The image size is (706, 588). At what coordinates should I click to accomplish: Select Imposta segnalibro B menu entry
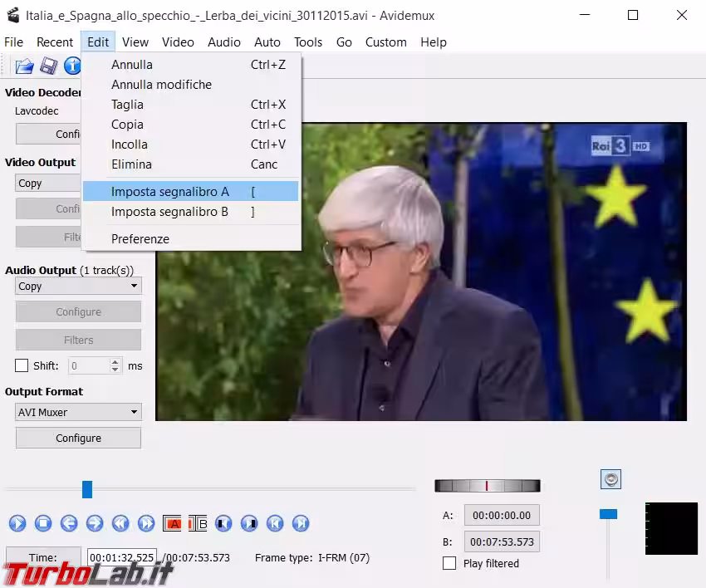(169, 212)
